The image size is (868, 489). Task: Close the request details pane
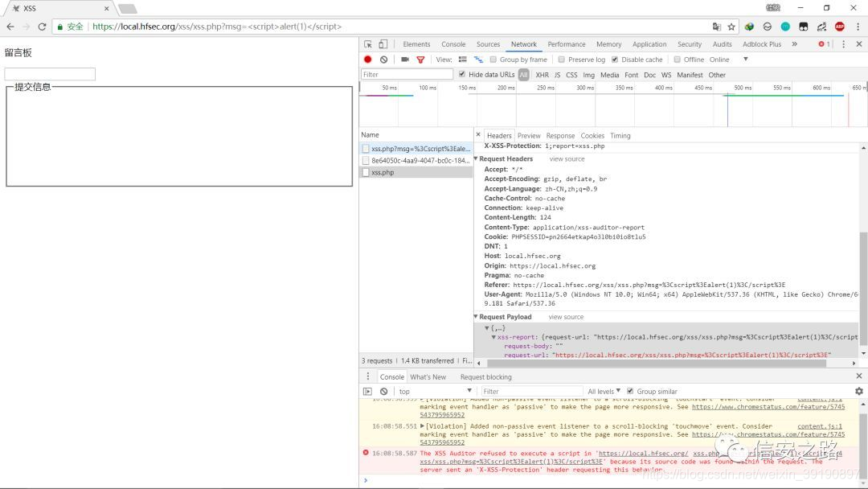tap(478, 134)
